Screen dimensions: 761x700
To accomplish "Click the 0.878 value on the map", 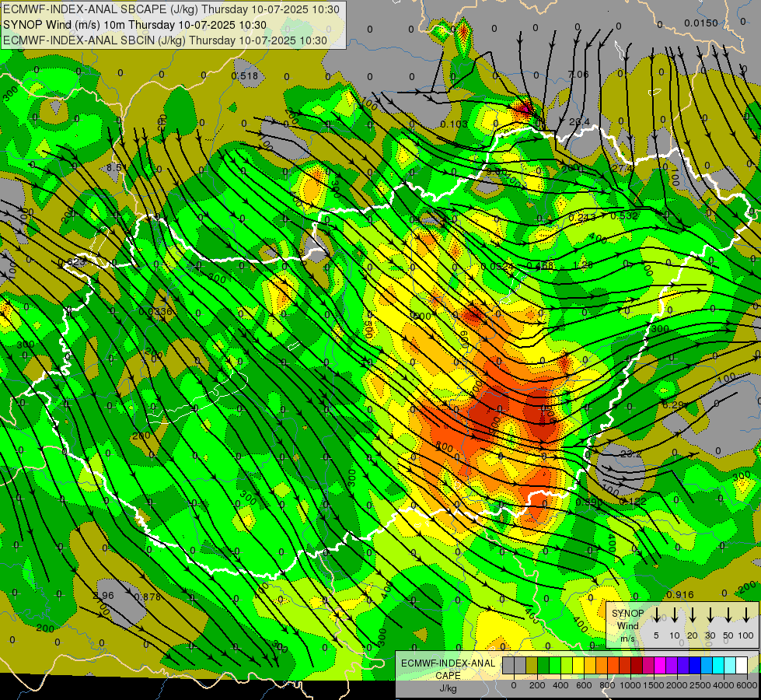I will pyautogui.click(x=148, y=597).
